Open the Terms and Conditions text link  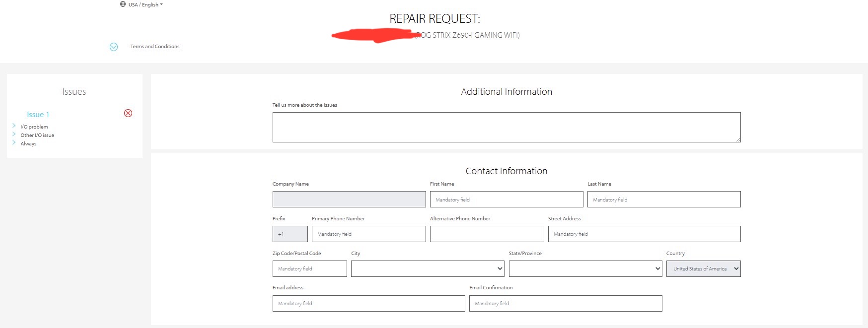point(155,47)
